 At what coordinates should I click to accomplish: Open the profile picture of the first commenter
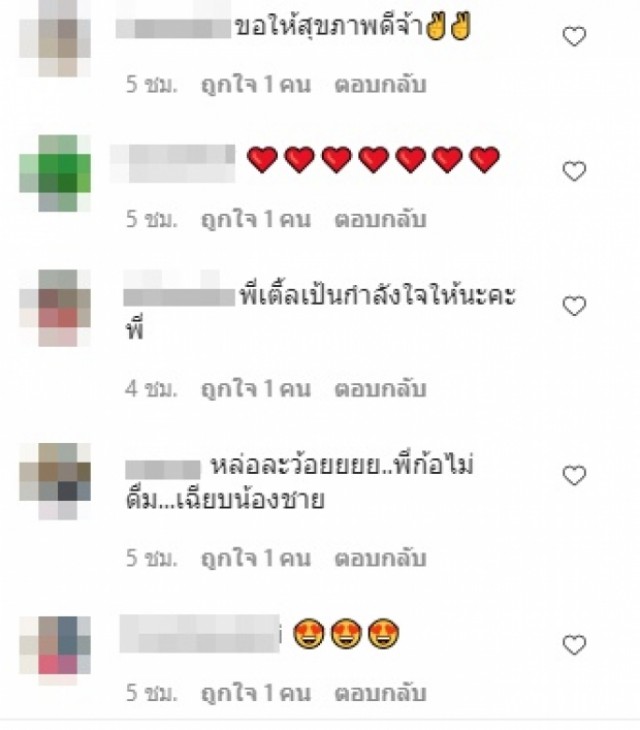tap(55, 38)
